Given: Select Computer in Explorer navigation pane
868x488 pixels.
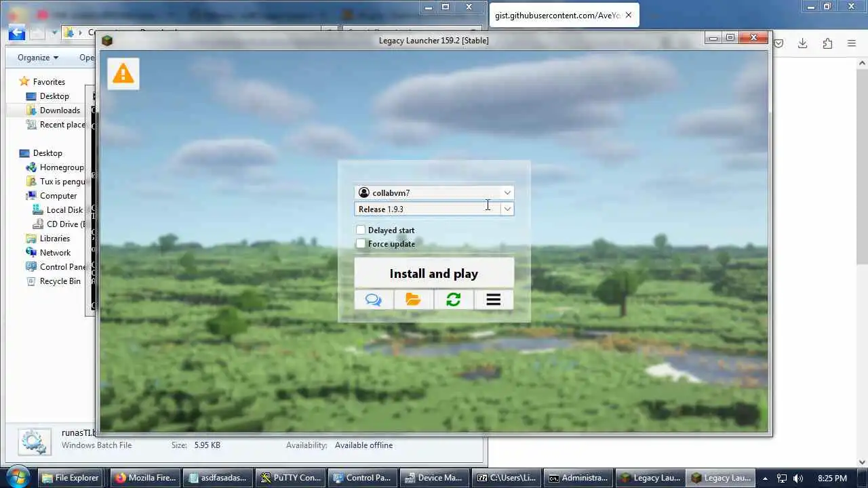Looking at the screenshot, I should 58,196.
